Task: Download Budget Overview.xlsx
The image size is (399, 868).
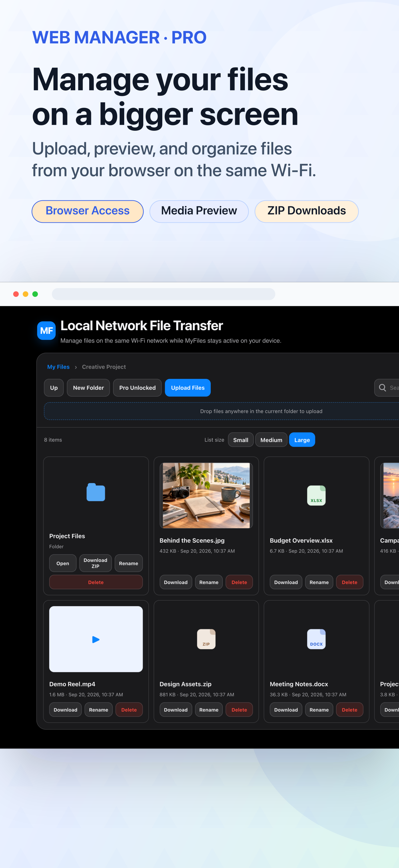Action: 286,582
